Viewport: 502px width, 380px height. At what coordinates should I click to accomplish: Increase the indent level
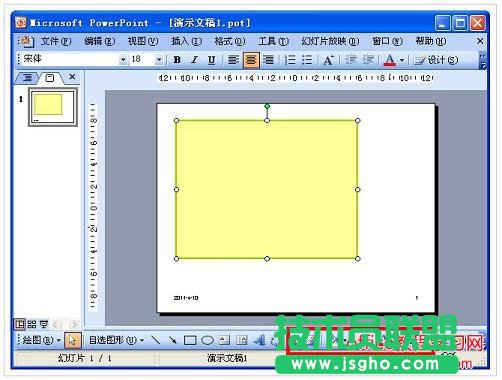(x=368, y=60)
